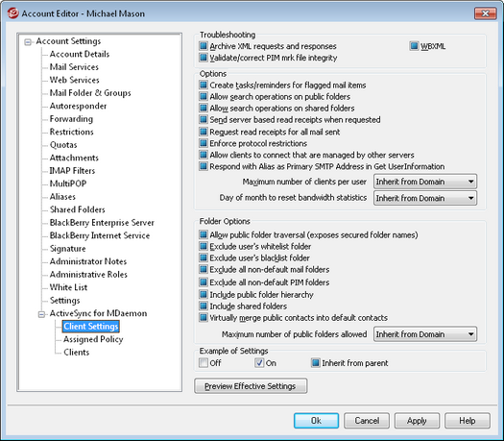Enable Enforce protocol restrictions
The height and width of the screenshot is (441, 504).
[x=204, y=143]
